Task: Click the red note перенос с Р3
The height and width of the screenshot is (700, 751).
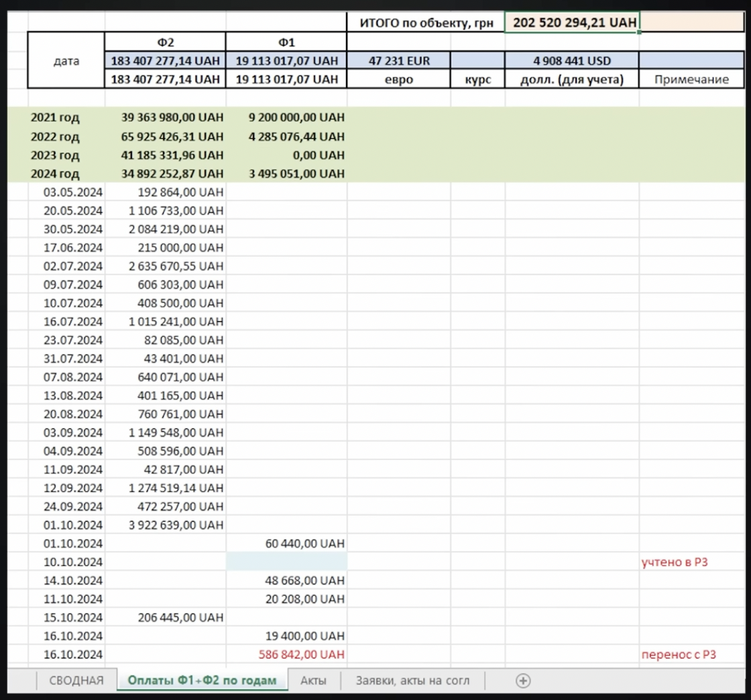Action: pyautogui.click(x=679, y=654)
